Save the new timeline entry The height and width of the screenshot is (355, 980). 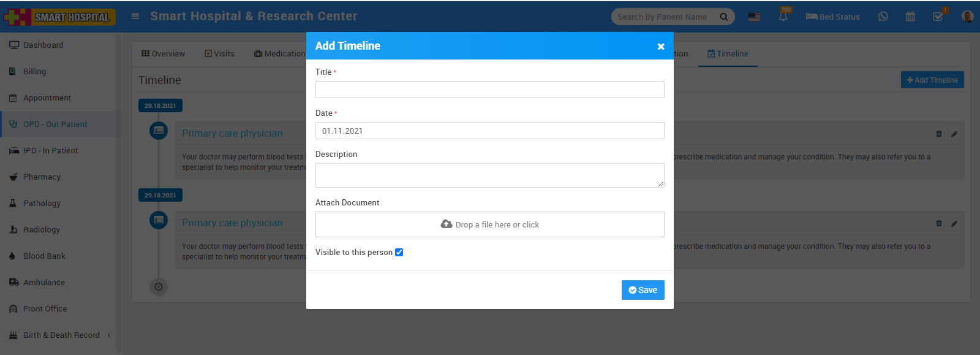coord(643,289)
